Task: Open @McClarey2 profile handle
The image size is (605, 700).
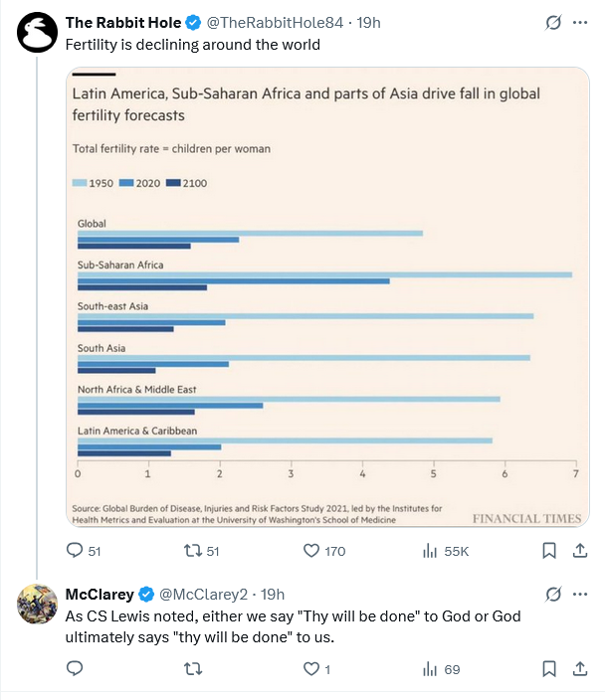Action: pyautogui.click(x=203, y=595)
